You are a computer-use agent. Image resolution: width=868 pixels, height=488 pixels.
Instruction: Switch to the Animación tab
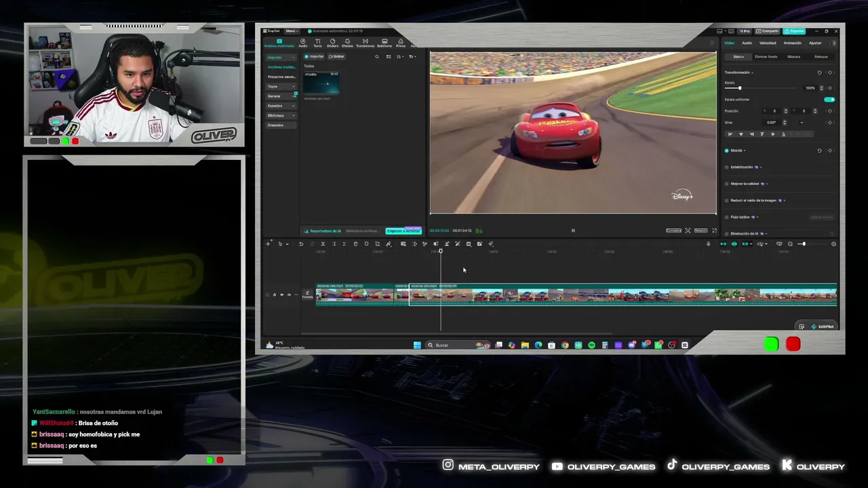click(x=793, y=43)
